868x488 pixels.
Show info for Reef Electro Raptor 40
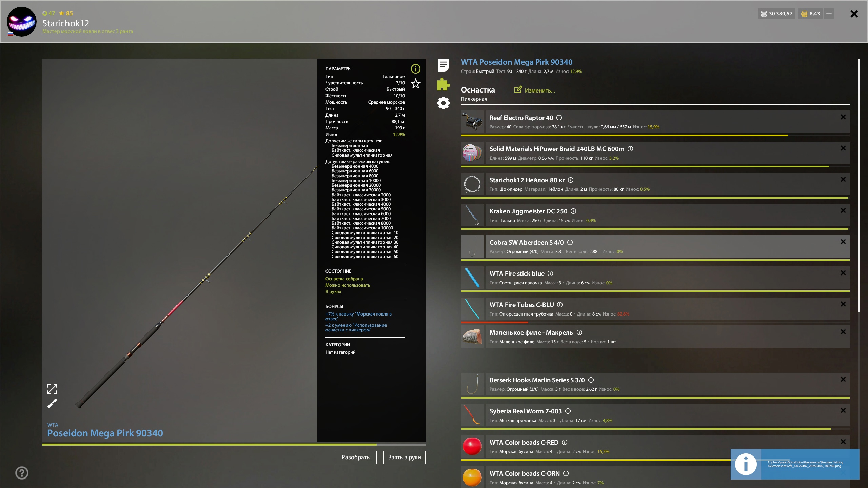click(559, 118)
